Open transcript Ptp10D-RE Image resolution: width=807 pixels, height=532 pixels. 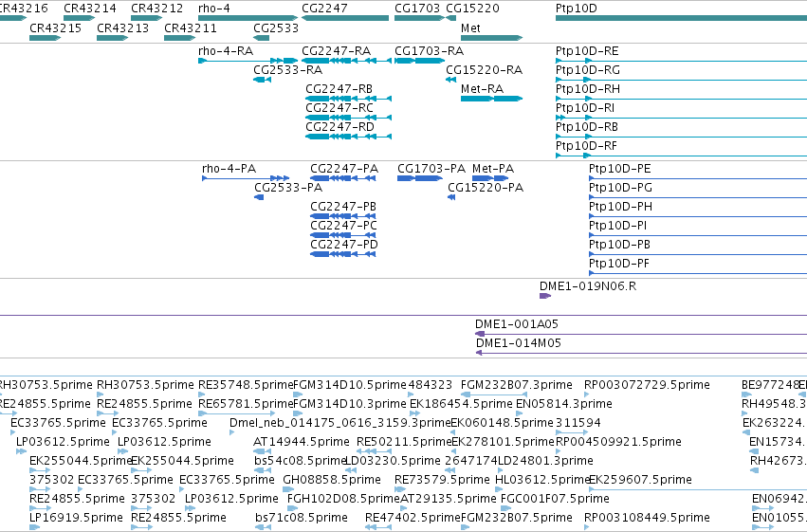pyautogui.click(x=587, y=51)
